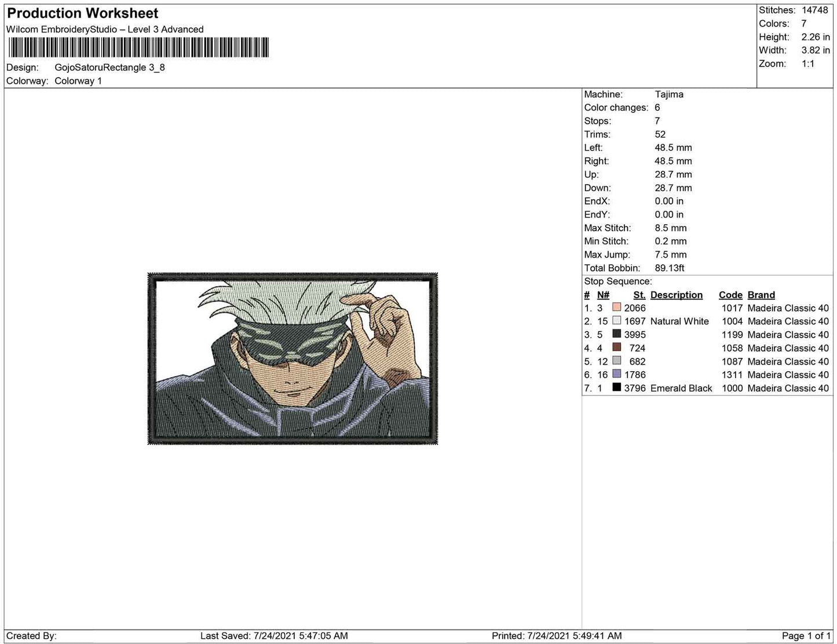
Task: Click the Width value 3.82 in
Action: (816, 50)
